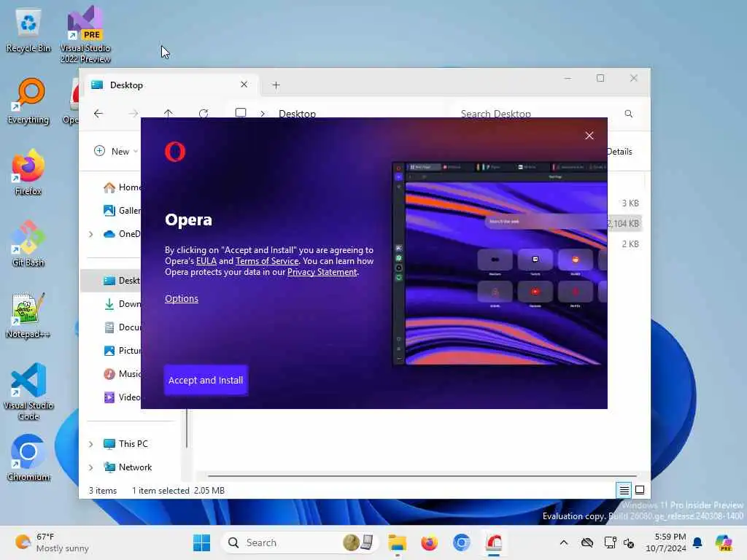Click the 2 KB file size cell

630,244
